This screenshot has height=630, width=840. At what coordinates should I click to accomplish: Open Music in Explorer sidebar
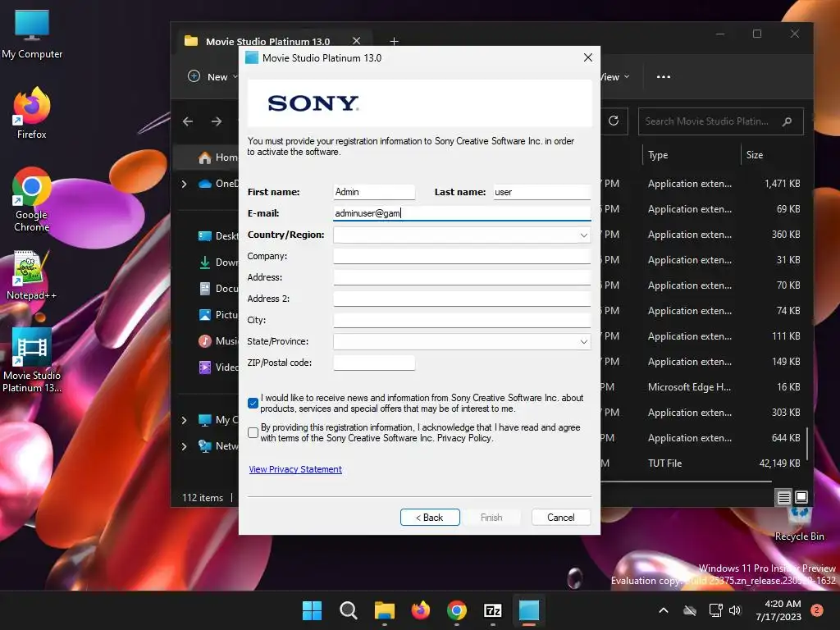pyautogui.click(x=218, y=341)
